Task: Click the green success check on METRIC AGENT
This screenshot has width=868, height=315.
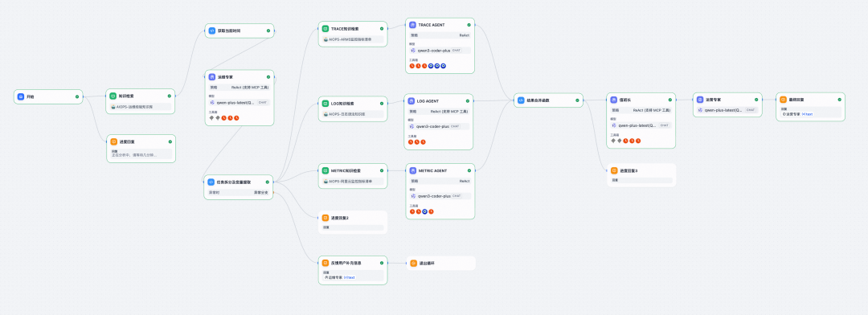Action: pyautogui.click(x=469, y=170)
